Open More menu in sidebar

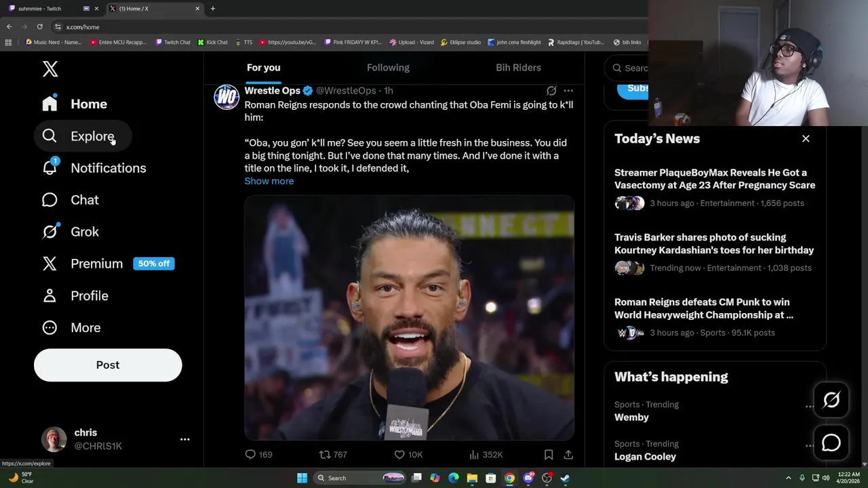pos(71,327)
